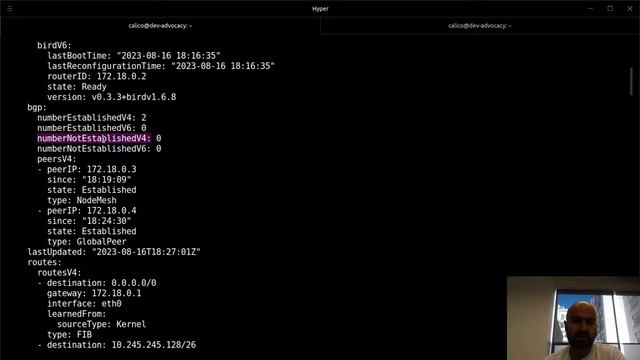
Task: Minimize the Hyper window
Action: pyautogui.click(x=590, y=9)
